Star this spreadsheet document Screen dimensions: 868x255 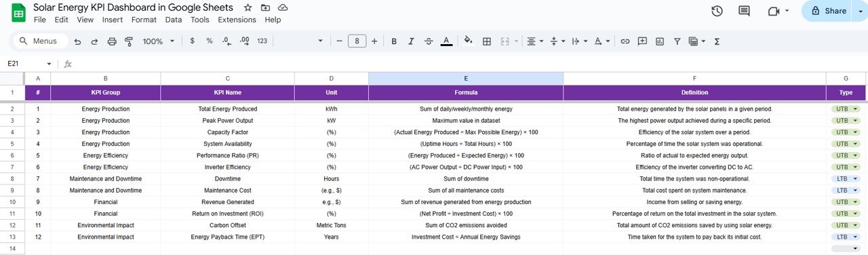[248, 7]
